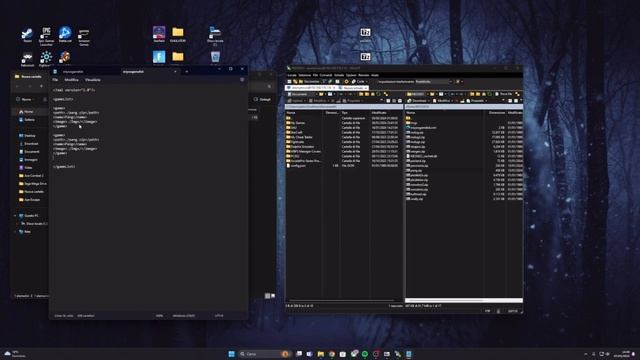The image size is (640, 360).
Task: Open the Modifica menu in Notepad
Action: pos(71,80)
